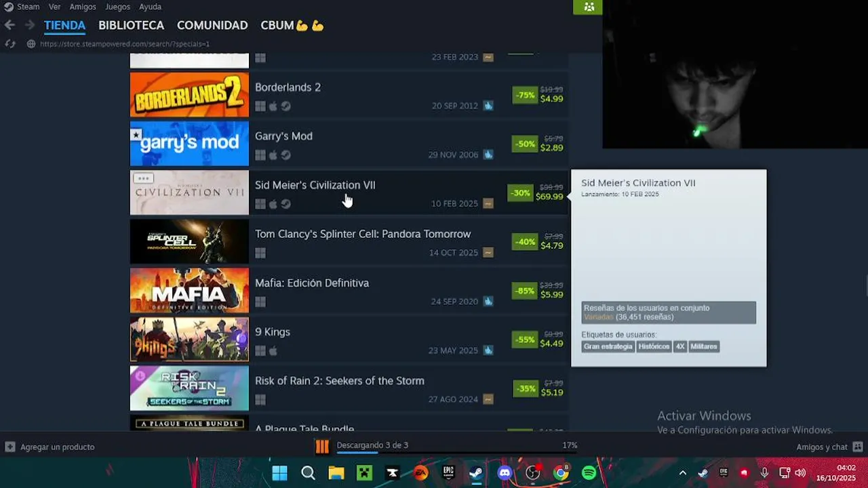Click the 9 Kings thumbnail image
Screen dimensions: 868x488
[x=189, y=340]
